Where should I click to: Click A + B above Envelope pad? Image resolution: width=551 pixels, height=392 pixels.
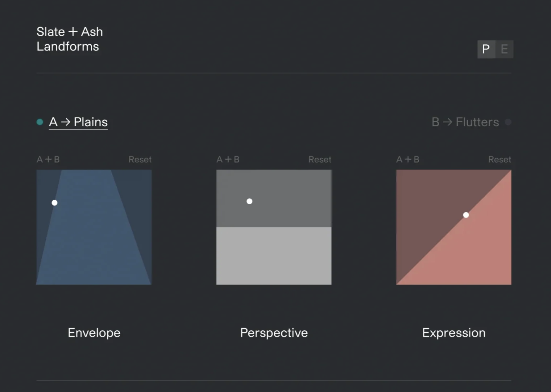(x=48, y=159)
